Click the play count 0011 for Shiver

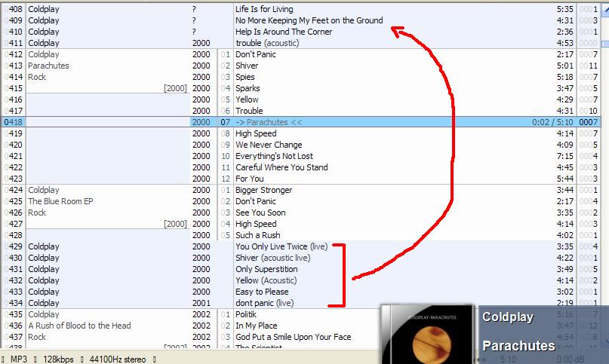(589, 66)
